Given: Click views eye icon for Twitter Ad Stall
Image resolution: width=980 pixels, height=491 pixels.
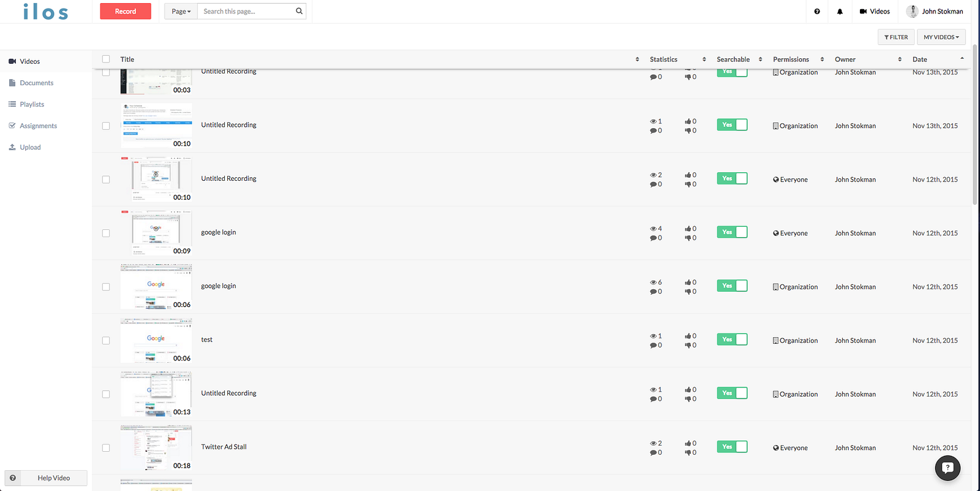Looking at the screenshot, I should (x=653, y=443).
